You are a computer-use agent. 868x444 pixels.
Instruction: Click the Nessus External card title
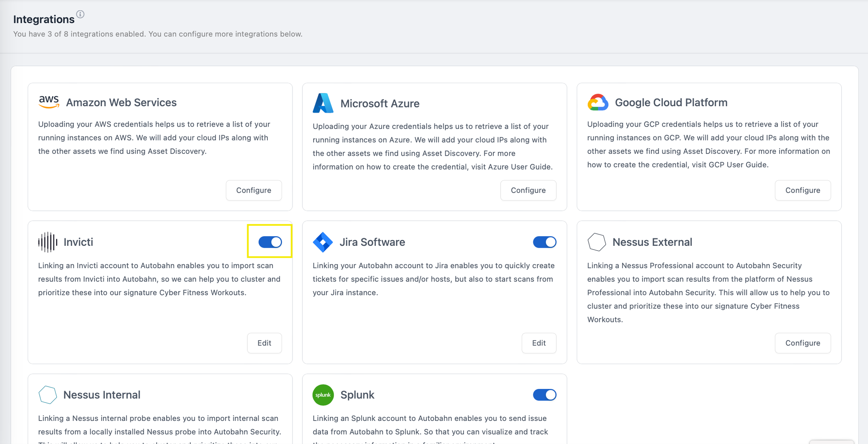click(652, 242)
